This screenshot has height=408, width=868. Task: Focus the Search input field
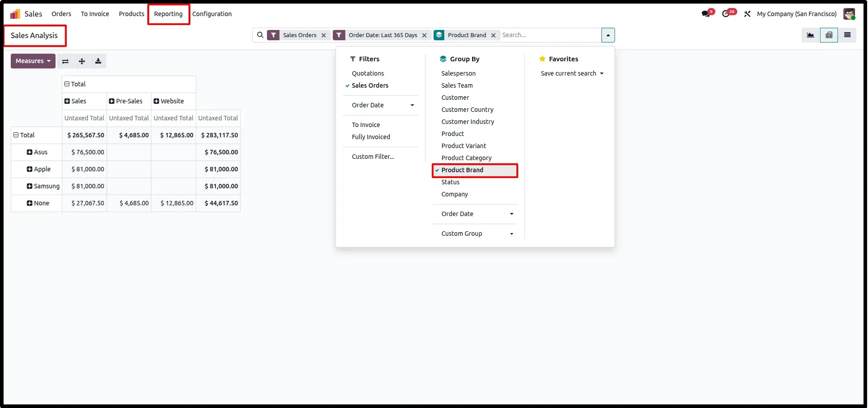(x=550, y=35)
